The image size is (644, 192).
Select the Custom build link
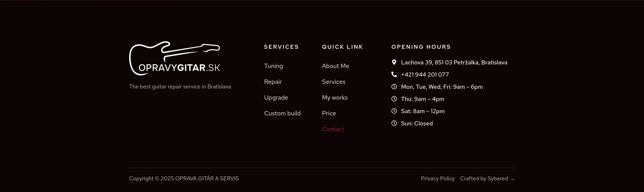pos(282,113)
